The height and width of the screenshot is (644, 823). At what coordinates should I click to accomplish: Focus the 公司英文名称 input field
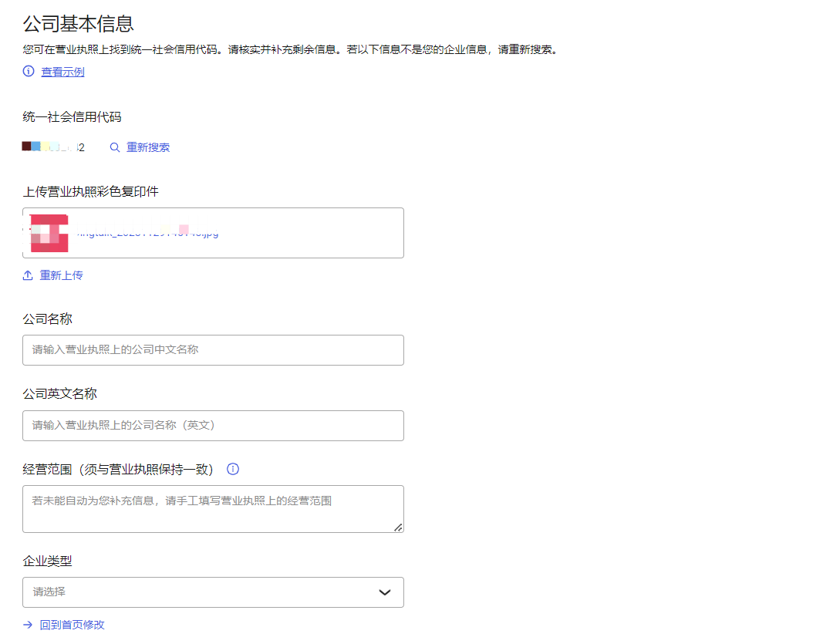(x=213, y=426)
